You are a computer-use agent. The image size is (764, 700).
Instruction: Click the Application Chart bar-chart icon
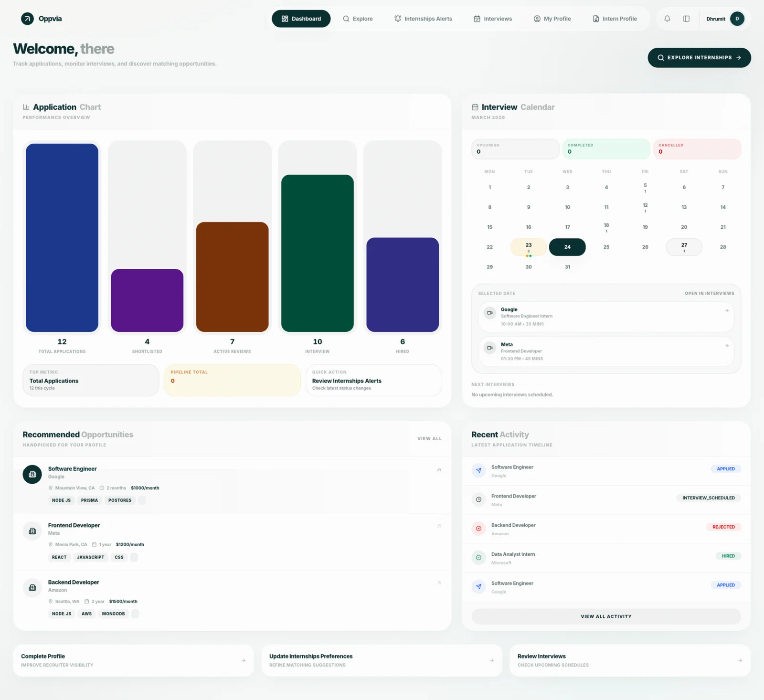coord(26,107)
